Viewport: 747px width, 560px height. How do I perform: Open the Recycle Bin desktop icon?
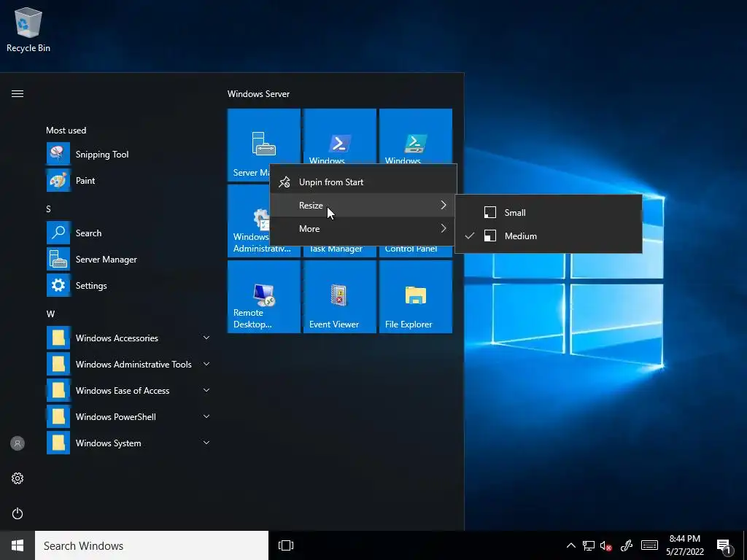point(28,30)
